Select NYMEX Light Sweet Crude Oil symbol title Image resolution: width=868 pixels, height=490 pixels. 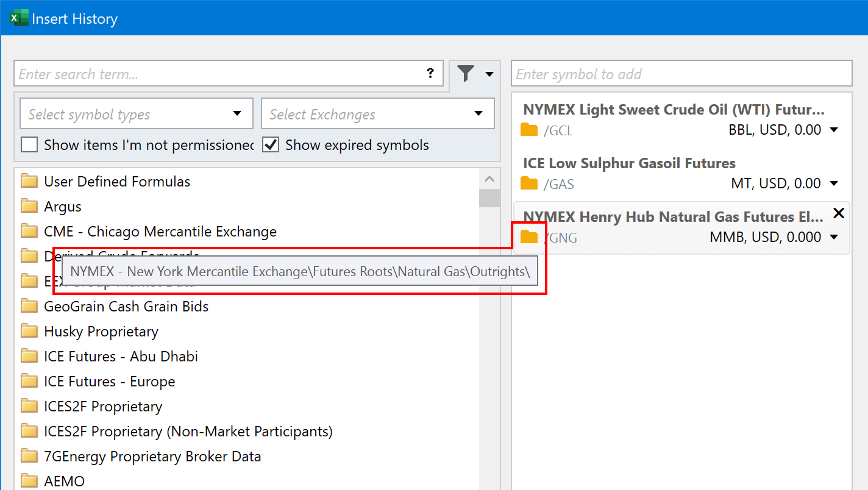[674, 110]
